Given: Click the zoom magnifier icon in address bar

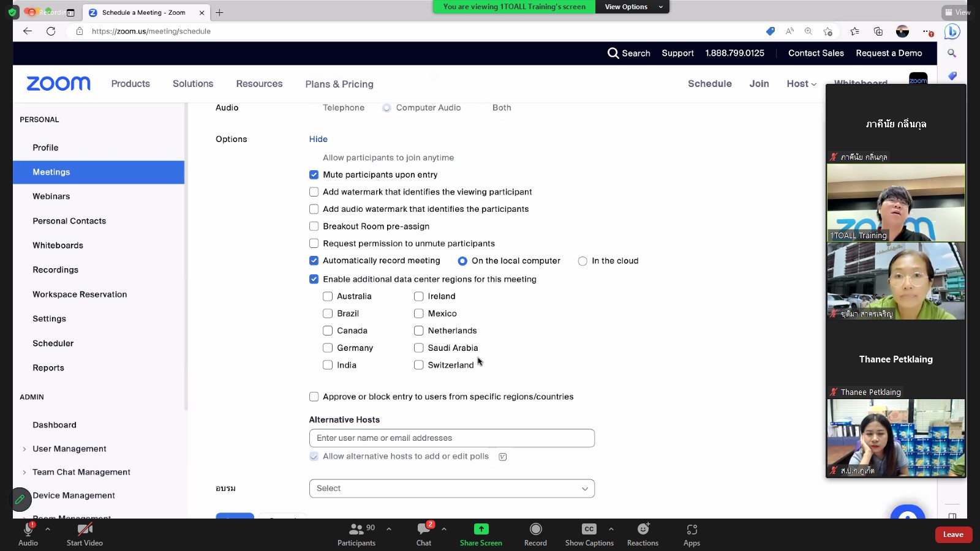Looking at the screenshot, I should 809,31.
